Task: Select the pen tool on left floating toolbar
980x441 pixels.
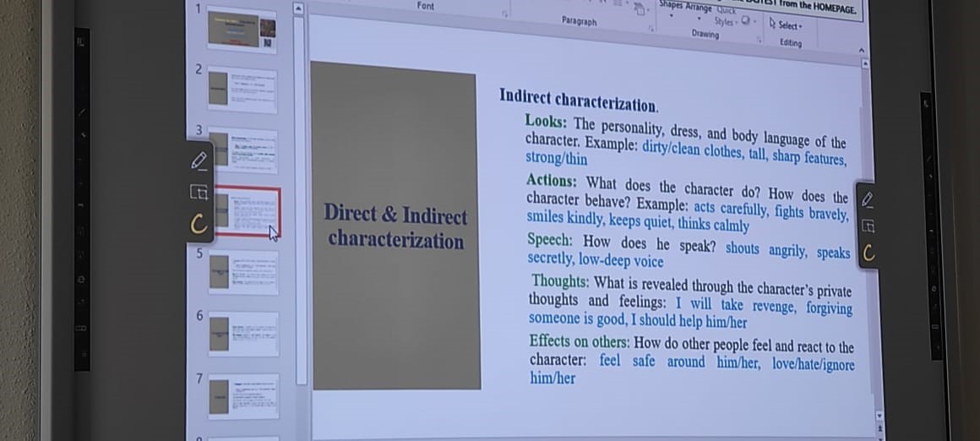Action: (x=199, y=160)
